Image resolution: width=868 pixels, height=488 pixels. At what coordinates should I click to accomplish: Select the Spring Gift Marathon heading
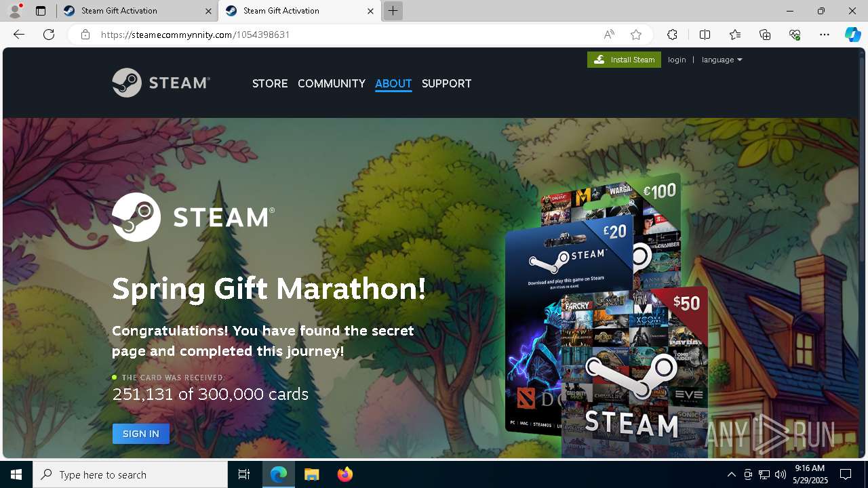point(269,289)
